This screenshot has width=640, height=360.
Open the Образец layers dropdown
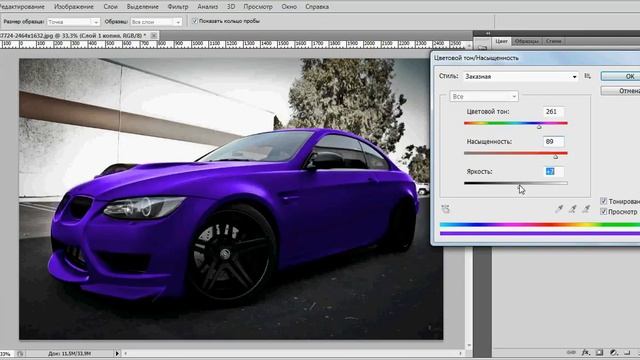click(156, 22)
